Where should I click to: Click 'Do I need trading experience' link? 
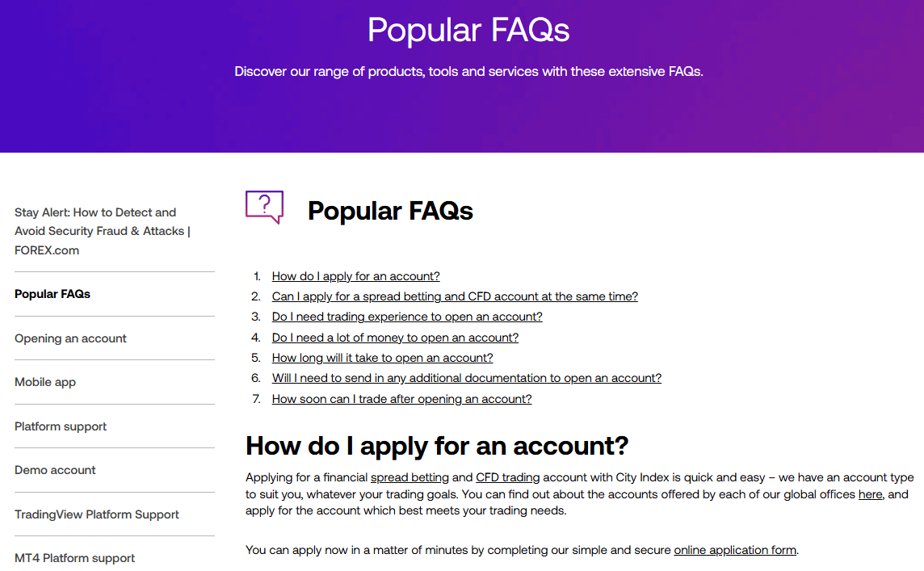pyautogui.click(x=407, y=317)
